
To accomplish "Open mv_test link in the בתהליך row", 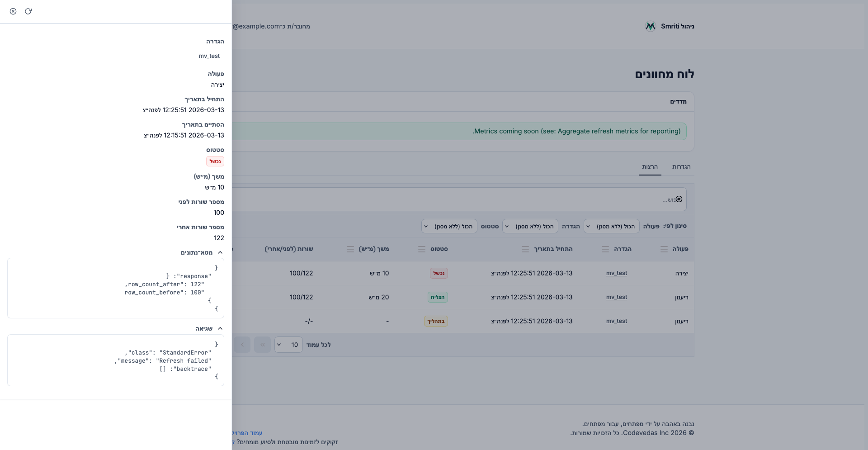I will pyautogui.click(x=616, y=321).
